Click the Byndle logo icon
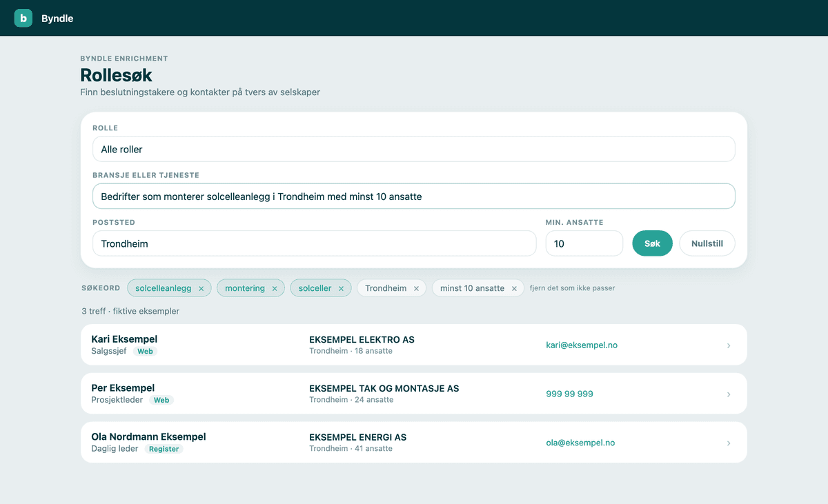This screenshot has height=504, width=828. (23, 18)
